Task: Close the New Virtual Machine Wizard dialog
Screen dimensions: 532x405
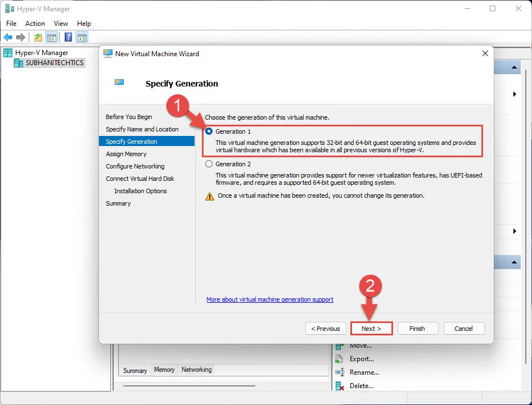Action: [485, 53]
